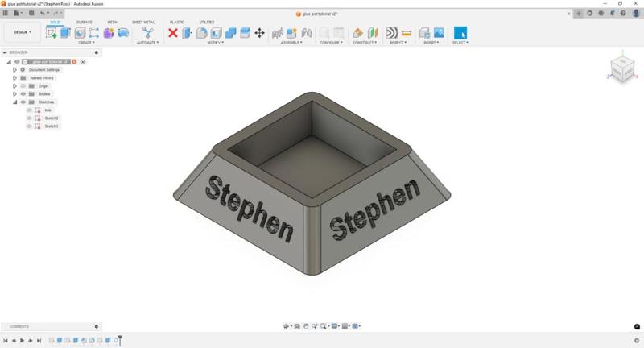Open the Insert Canvas image tool
The image size is (644, 348).
tap(439, 33)
